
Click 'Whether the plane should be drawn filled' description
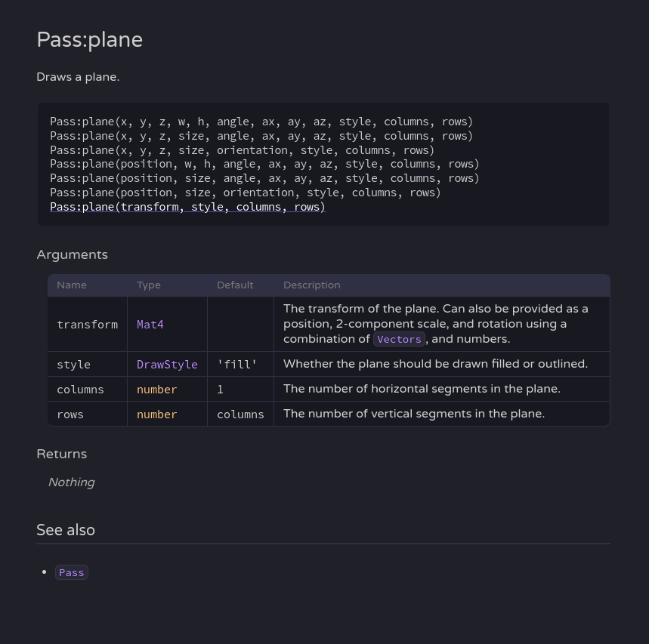(435, 364)
